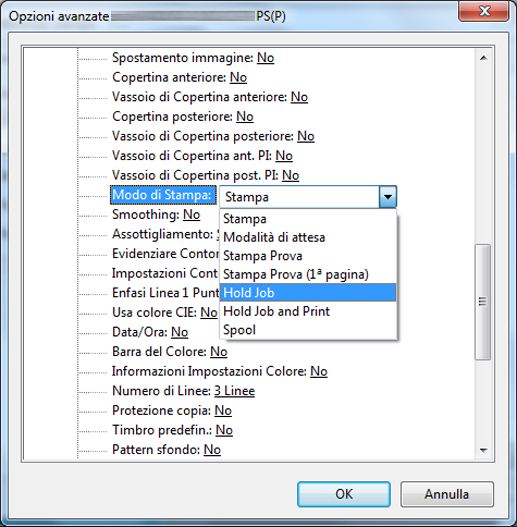
Task: Click the Smoothing No value
Action: coord(192,214)
